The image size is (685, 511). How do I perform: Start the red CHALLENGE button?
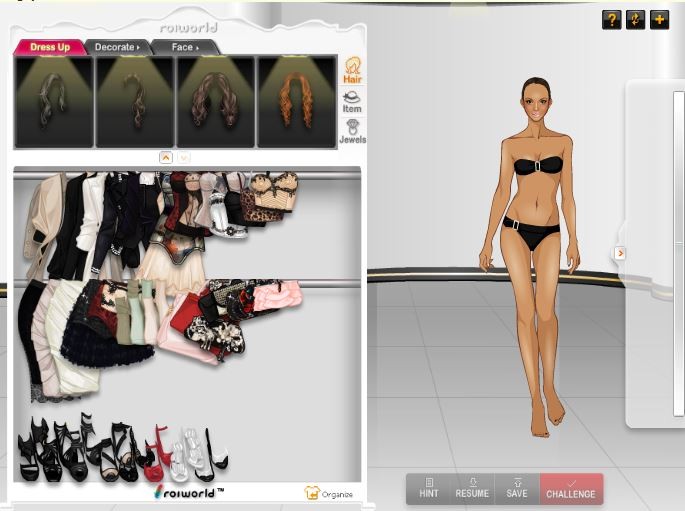(x=571, y=488)
